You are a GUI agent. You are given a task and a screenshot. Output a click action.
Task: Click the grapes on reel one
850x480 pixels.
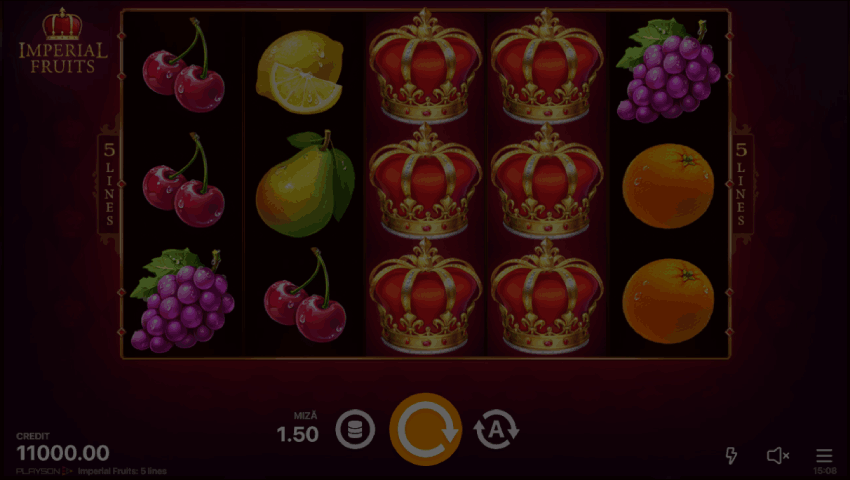[182, 300]
